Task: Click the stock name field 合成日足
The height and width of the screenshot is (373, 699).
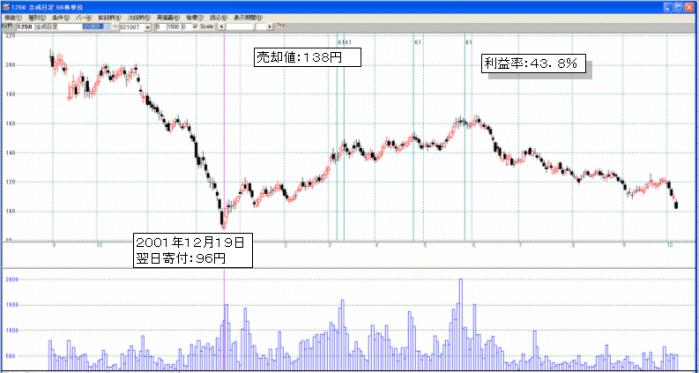Action: [58, 27]
